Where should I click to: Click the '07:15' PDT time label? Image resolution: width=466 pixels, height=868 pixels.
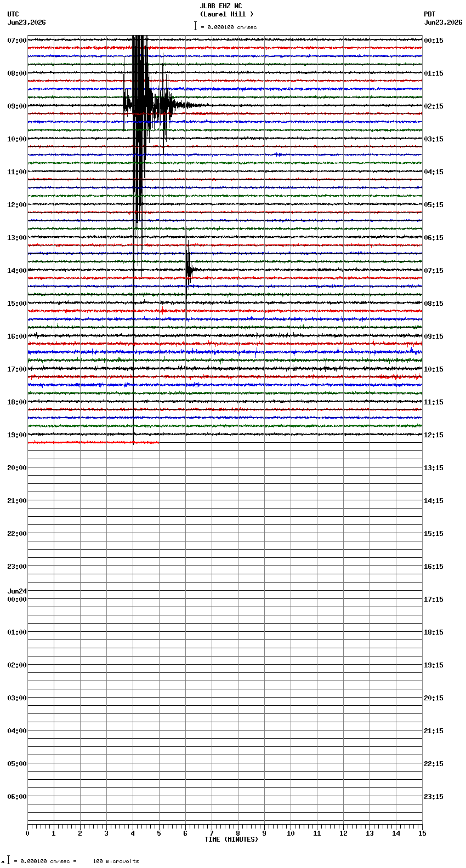[x=434, y=271]
